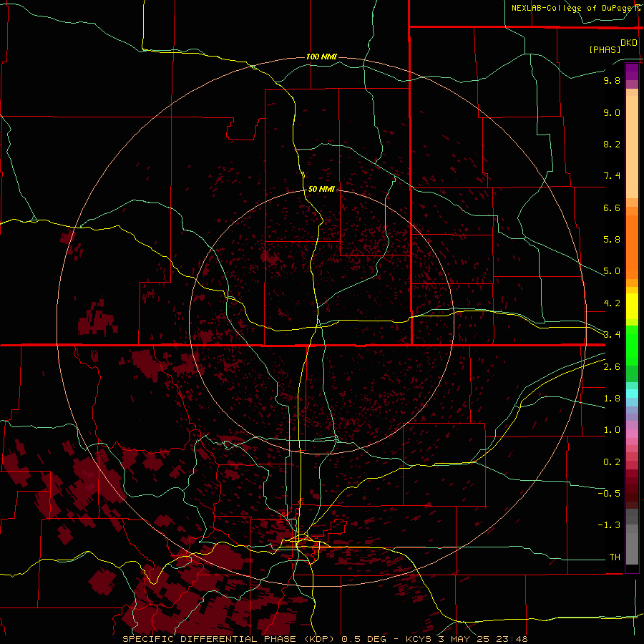This screenshot has width=644, height=644.
Task: Click the 2.6 scale value
Action: click(x=612, y=367)
